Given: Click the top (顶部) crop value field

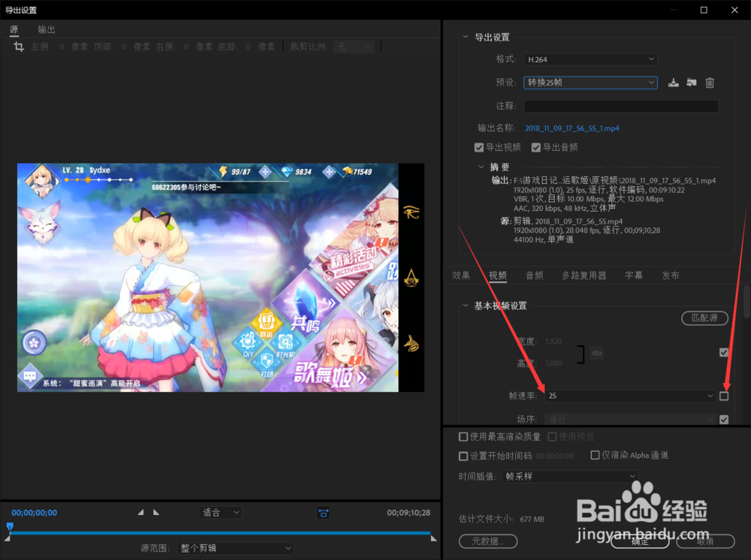Looking at the screenshot, I should tap(124, 47).
